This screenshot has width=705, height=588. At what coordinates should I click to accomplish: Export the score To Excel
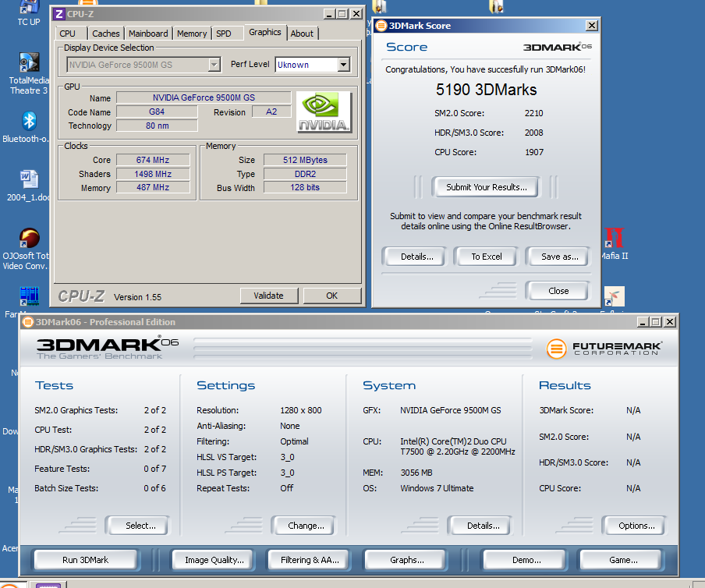point(486,257)
